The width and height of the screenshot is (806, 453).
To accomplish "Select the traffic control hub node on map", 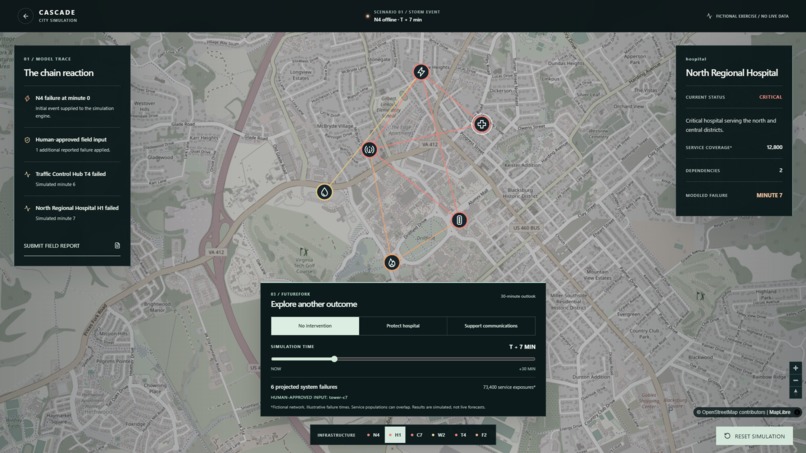I will coord(459,220).
